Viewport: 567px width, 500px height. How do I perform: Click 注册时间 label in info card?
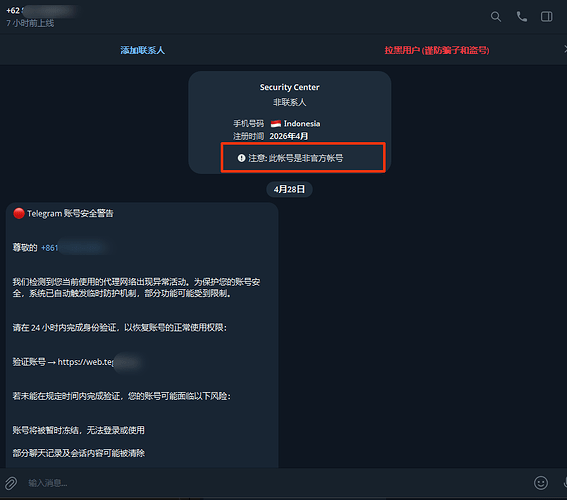point(248,136)
